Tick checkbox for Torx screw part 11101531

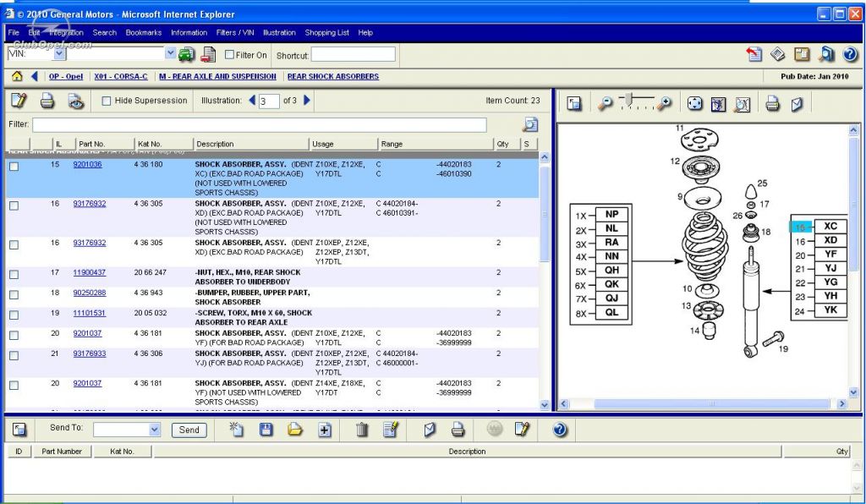point(14,315)
